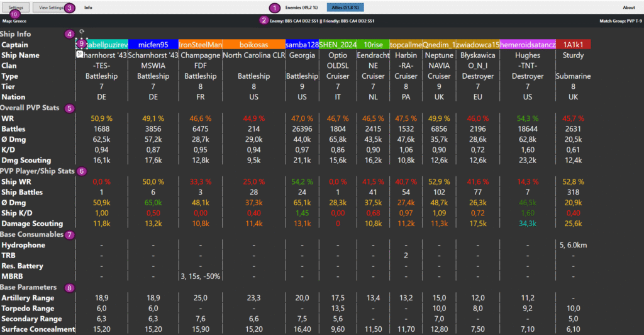Collapse the Base Consumables section
Screen dimensions: 644x335
32,234
